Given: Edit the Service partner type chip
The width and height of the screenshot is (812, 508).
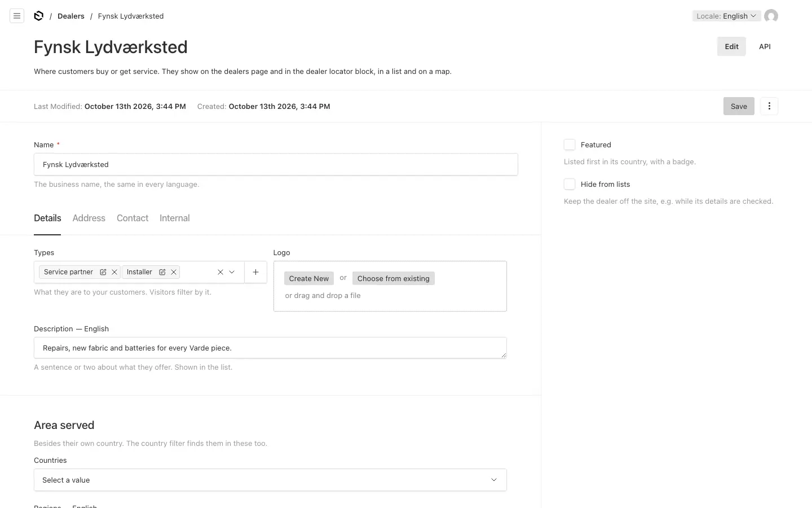Looking at the screenshot, I should [103, 272].
